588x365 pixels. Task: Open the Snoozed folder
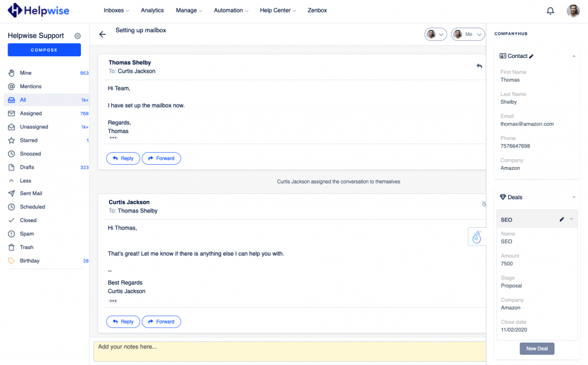coord(30,154)
